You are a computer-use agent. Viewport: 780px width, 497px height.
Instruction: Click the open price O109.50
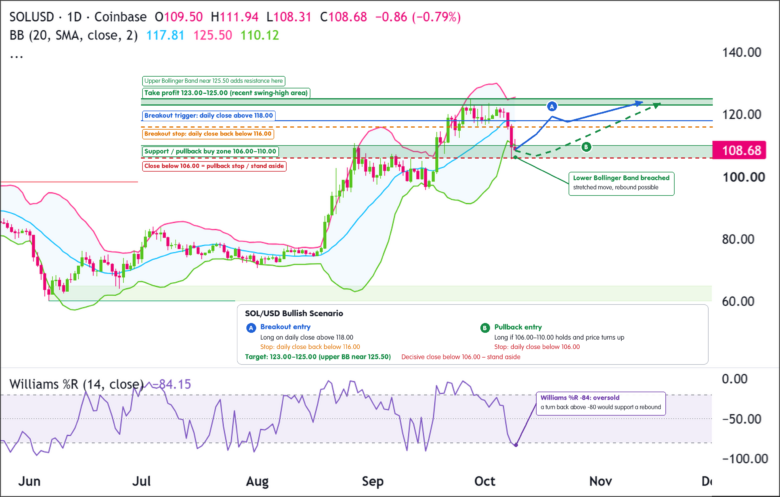pos(179,17)
